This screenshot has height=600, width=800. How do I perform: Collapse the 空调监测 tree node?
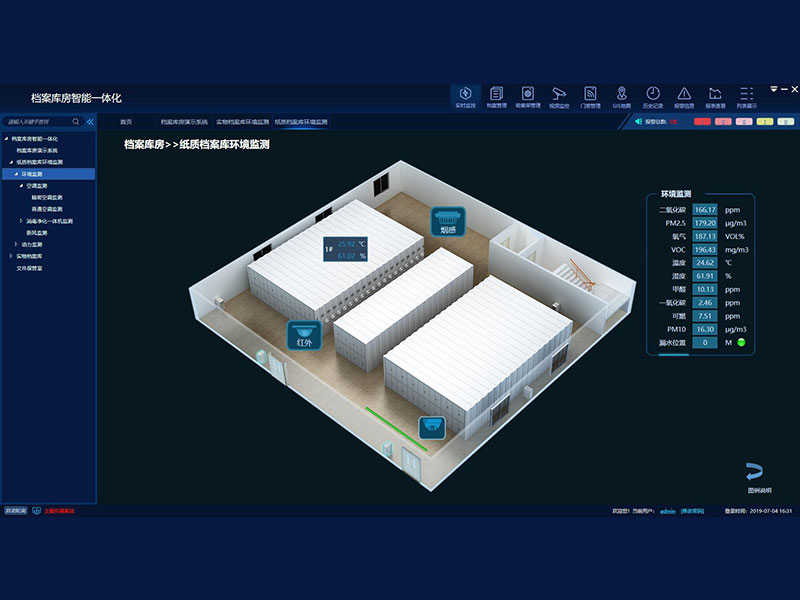[x=21, y=186]
